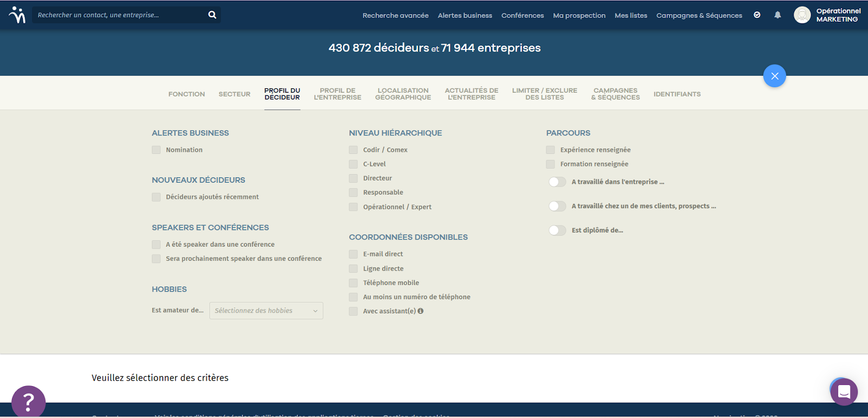Click the COORDONNÉES DISPONIBLES heading
868x418 pixels.
click(408, 237)
